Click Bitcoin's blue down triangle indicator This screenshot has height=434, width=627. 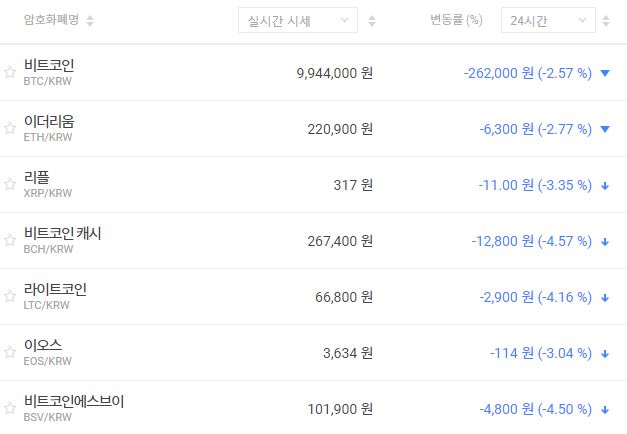(605, 73)
